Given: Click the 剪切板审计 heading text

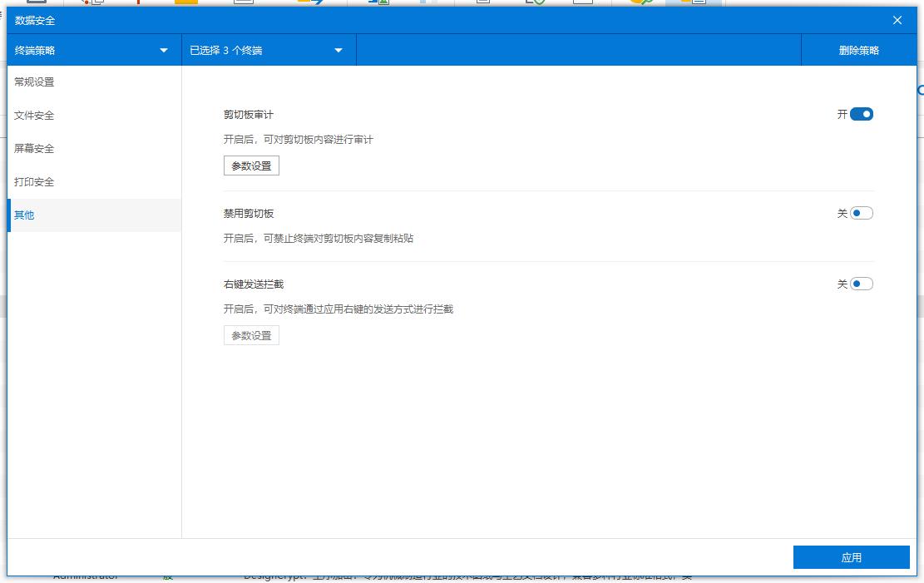Looking at the screenshot, I should 248,115.
